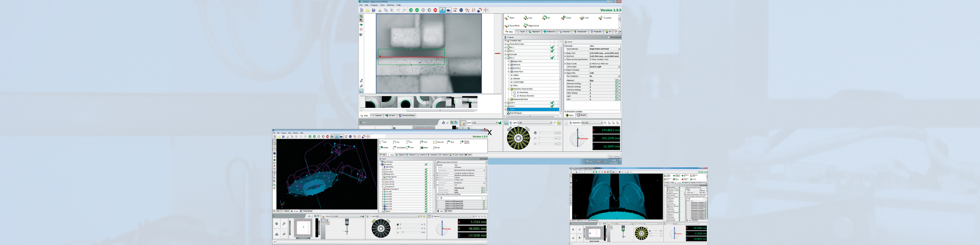The image size is (980, 245).
Task: Click the green Run program play icon
Action: pos(411,10)
